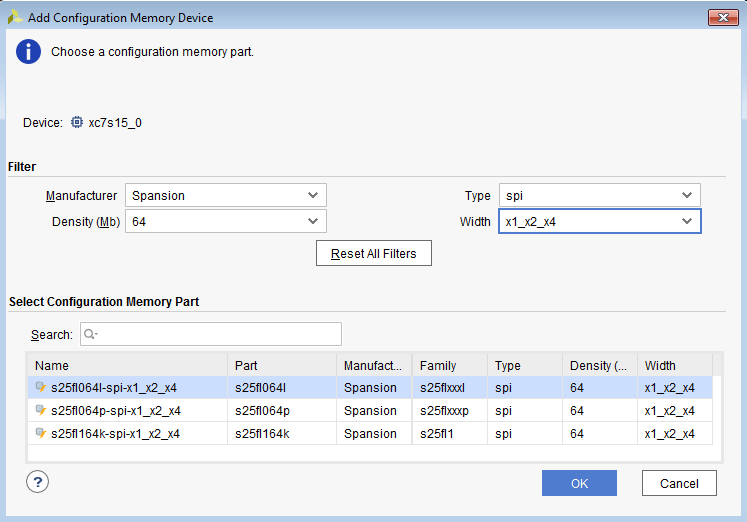Screen dimensions: 747x522
Task: Sort table by Part column header
Action: [x=282, y=365]
